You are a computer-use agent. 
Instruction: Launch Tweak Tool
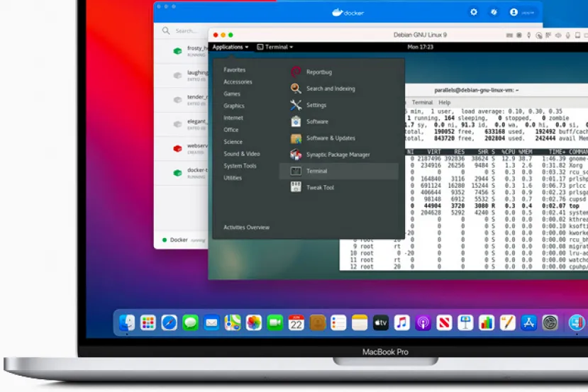pyautogui.click(x=338, y=187)
